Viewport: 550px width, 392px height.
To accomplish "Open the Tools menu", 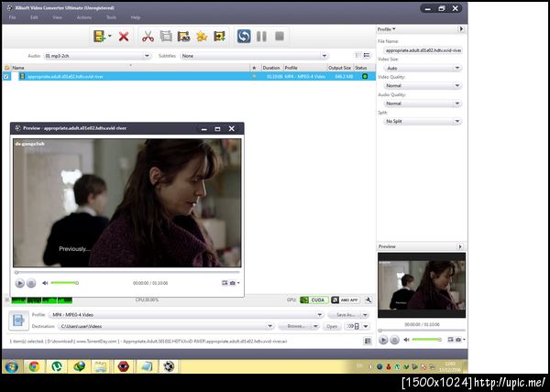I will coord(111,17).
